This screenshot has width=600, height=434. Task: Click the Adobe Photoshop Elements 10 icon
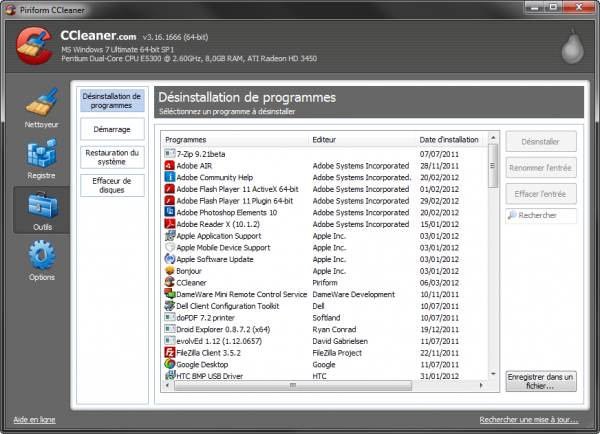click(x=169, y=212)
